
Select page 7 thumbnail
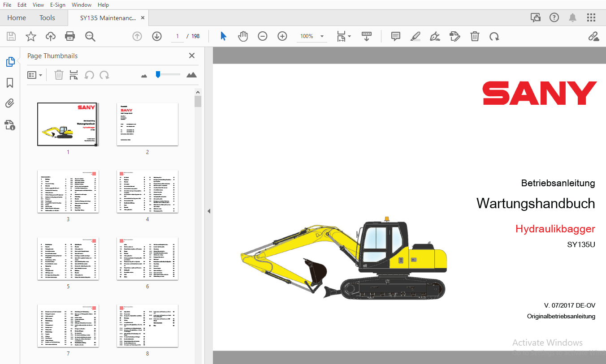click(68, 326)
